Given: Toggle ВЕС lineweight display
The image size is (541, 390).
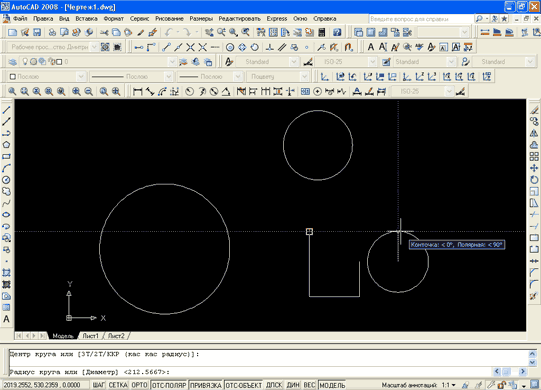Looking at the screenshot, I should pyautogui.click(x=309, y=385).
